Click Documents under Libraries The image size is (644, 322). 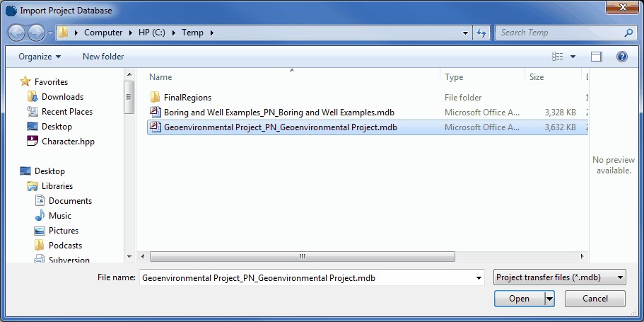pos(70,201)
